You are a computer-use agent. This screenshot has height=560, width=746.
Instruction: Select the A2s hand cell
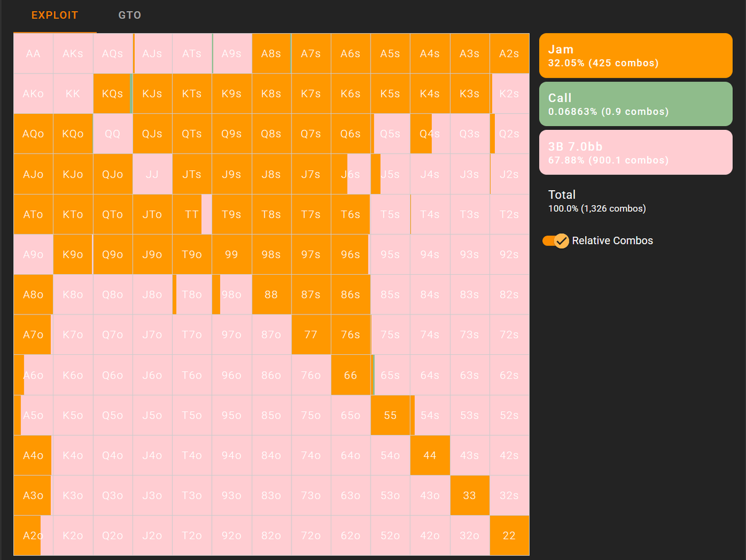coord(509,53)
